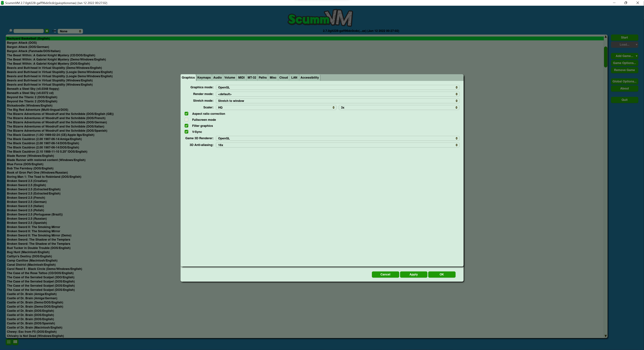
Task: Open Global Options button
Action: click(x=624, y=81)
